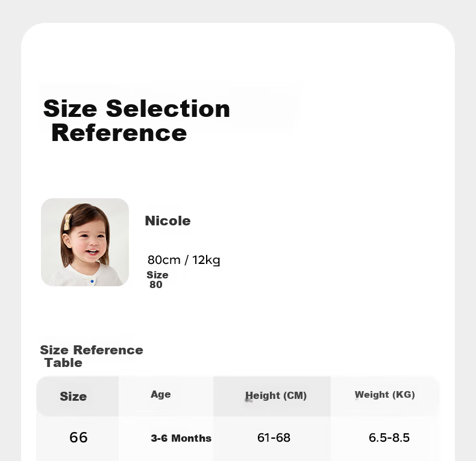This screenshot has height=461, width=476.
Task: Select the Weight (KG) column header
Action: coord(385,395)
